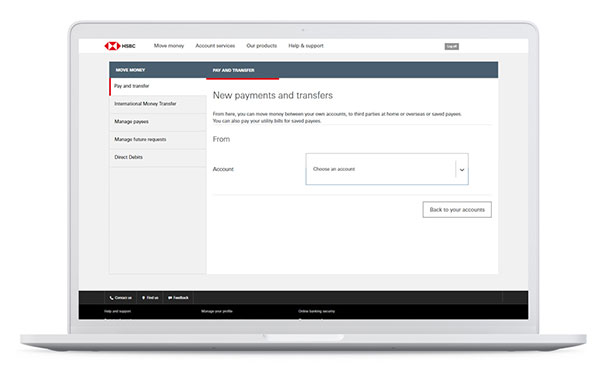Click the grey button in top header
Viewport: 600px width, 389px height.
pyautogui.click(x=452, y=46)
